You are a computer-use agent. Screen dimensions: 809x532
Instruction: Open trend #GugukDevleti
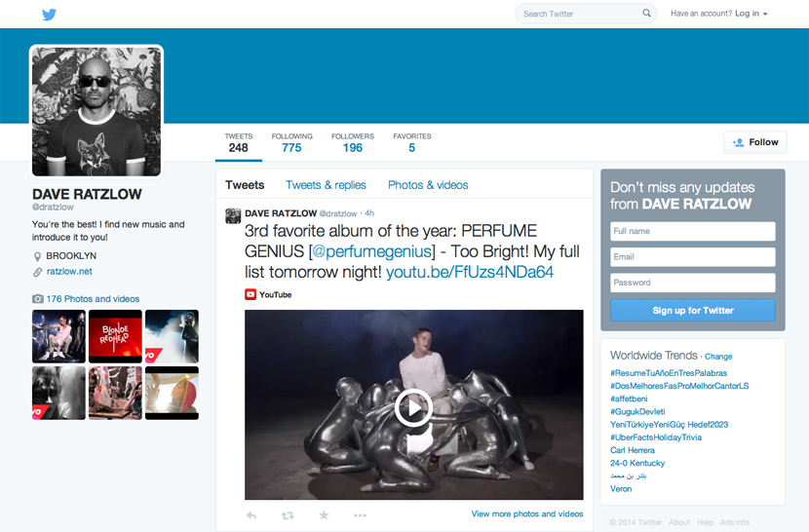tap(637, 412)
